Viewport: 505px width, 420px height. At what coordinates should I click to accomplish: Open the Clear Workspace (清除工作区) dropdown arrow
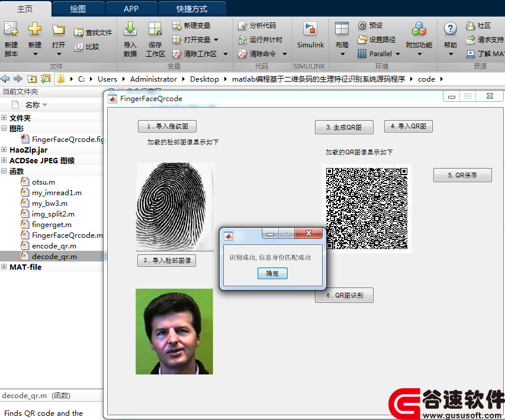pos(226,54)
